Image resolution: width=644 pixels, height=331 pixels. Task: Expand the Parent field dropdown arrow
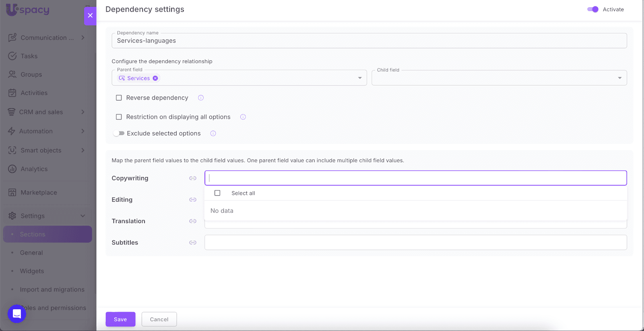(360, 78)
